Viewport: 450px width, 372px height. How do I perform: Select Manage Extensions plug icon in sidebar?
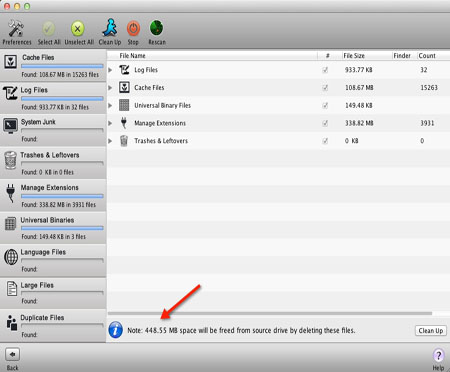[x=11, y=193]
